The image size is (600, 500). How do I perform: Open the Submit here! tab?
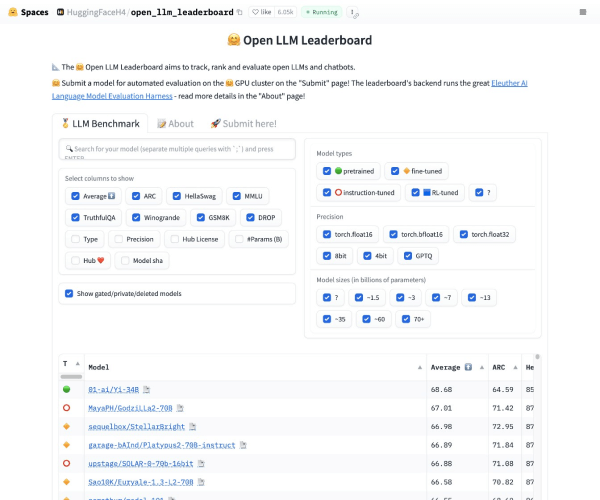click(243, 124)
